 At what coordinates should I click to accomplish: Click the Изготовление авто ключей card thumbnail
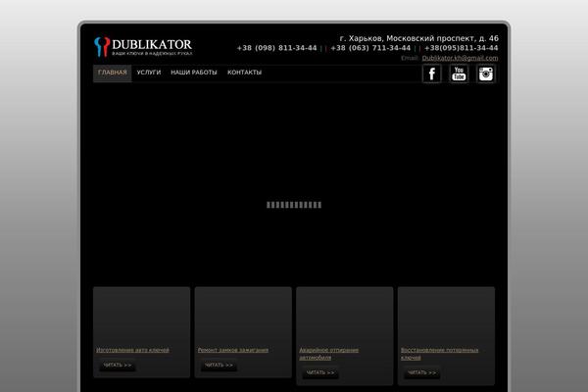pyautogui.click(x=142, y=317)
